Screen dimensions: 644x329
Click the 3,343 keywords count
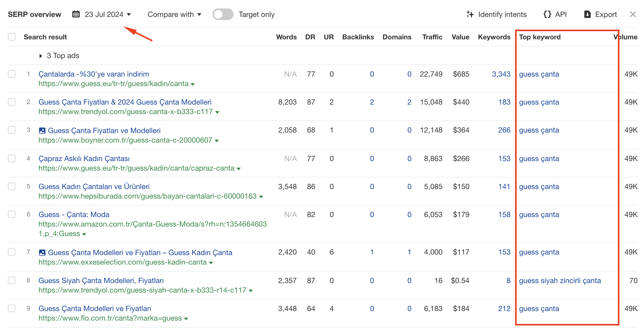[x=501, y=74]
